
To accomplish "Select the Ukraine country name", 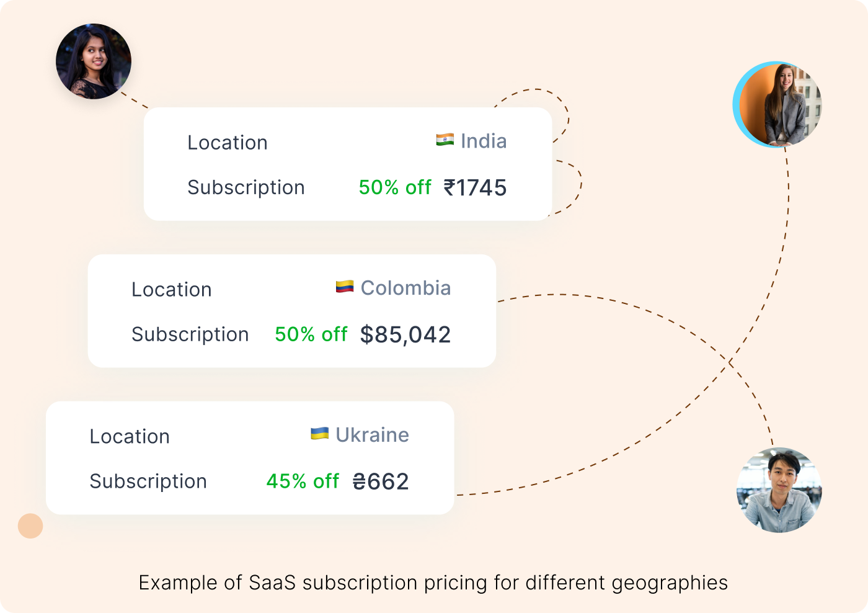I will (x=372, y=435).
